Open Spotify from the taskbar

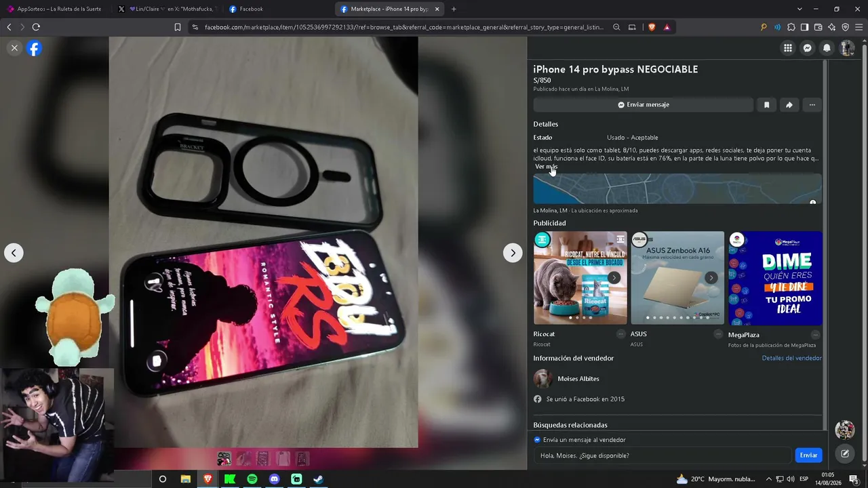point(252,479)
